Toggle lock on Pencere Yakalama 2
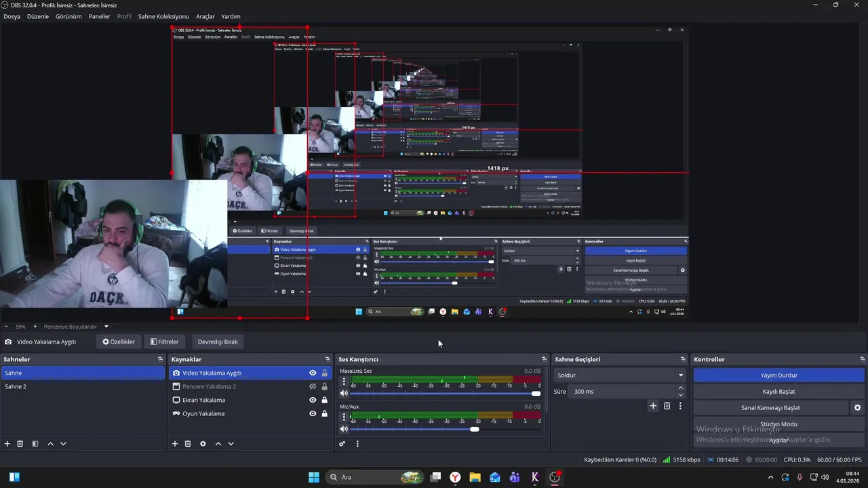 pyautogui.click(x=324, y=386)
